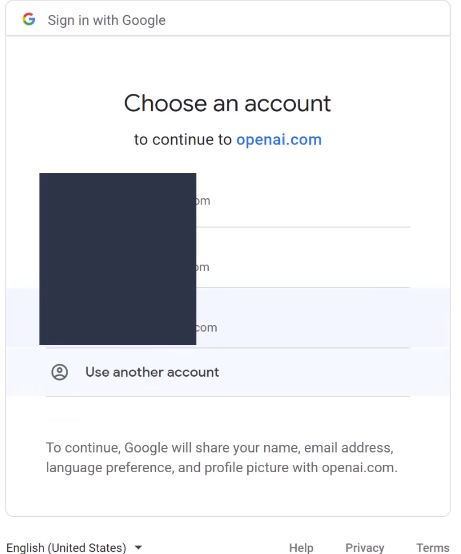
Task: Choose the second listed account row
Action: click(228, 258)
